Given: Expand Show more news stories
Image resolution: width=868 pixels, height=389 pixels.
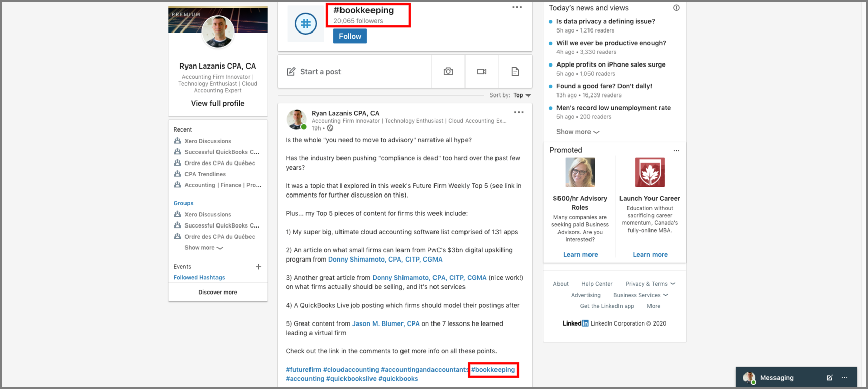Looking at the screenshot, I should [x=578, y=132].
